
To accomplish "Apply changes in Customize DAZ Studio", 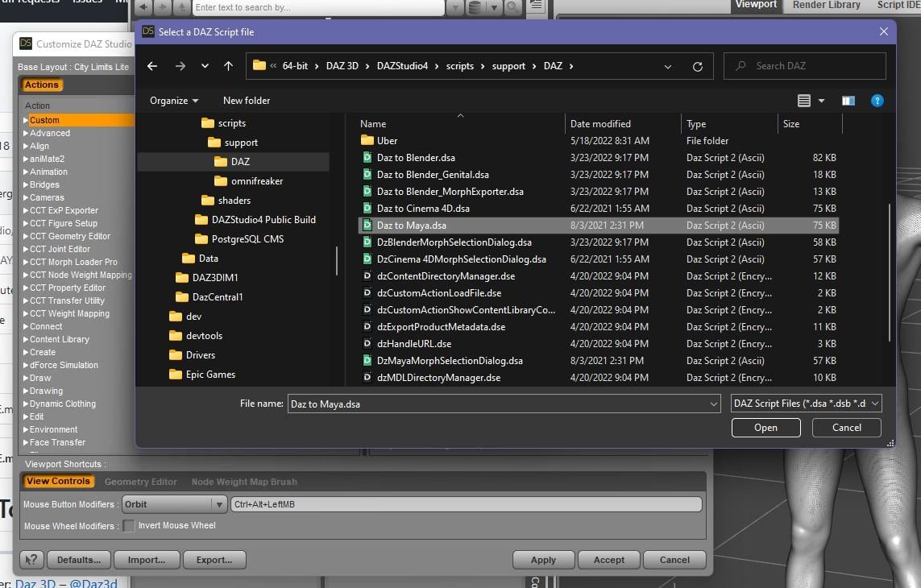I will (543, 560).
